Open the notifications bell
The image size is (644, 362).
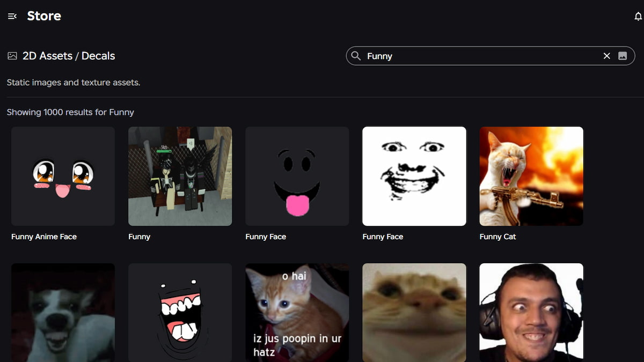(638, 17)
